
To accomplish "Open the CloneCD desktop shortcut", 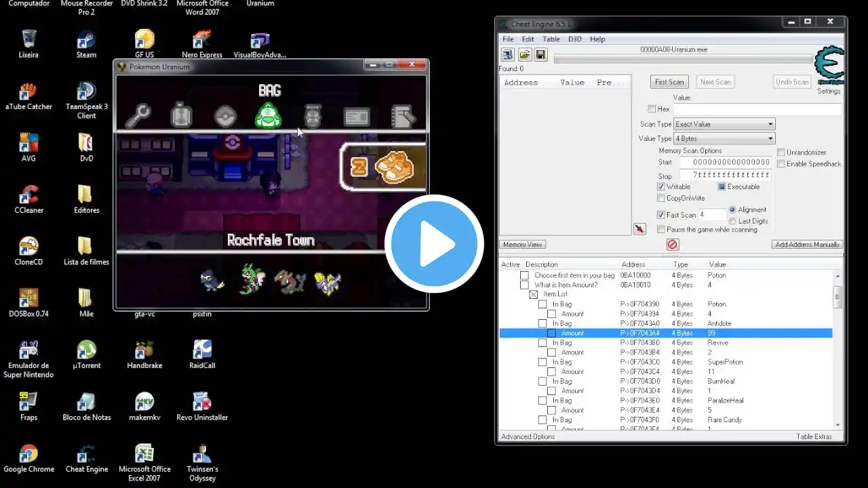I will (28, 250).
